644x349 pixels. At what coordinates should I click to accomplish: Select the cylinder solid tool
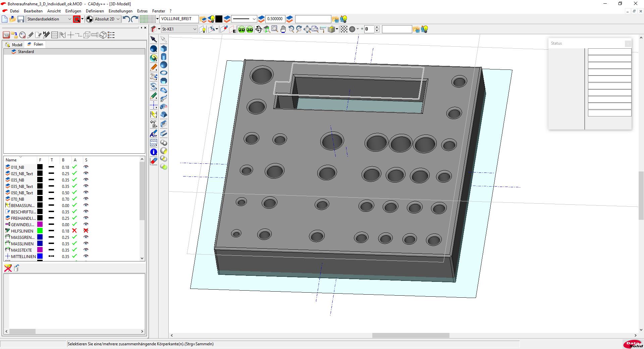coord(164,57)
